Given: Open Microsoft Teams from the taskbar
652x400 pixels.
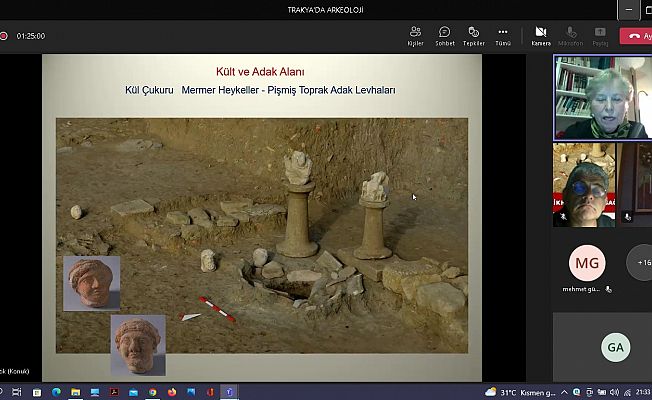Looking at the screenshot, I should point(229,391).
